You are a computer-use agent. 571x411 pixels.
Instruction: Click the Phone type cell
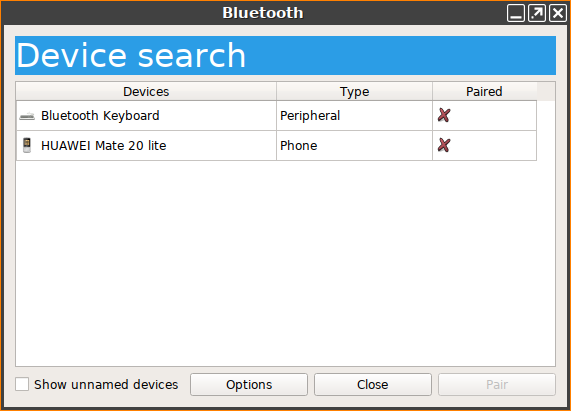pos(354,146)
